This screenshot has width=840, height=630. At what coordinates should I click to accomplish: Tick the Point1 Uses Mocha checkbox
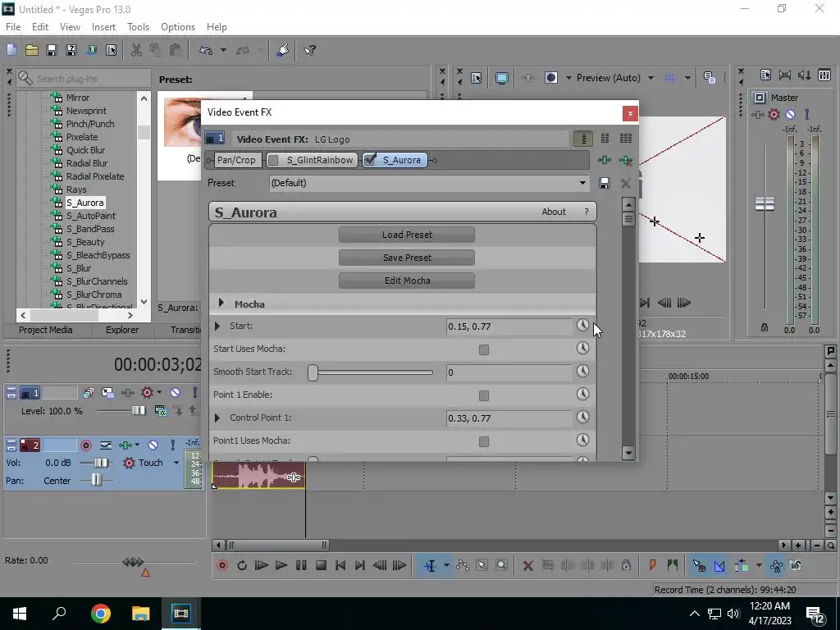[484, 442]
